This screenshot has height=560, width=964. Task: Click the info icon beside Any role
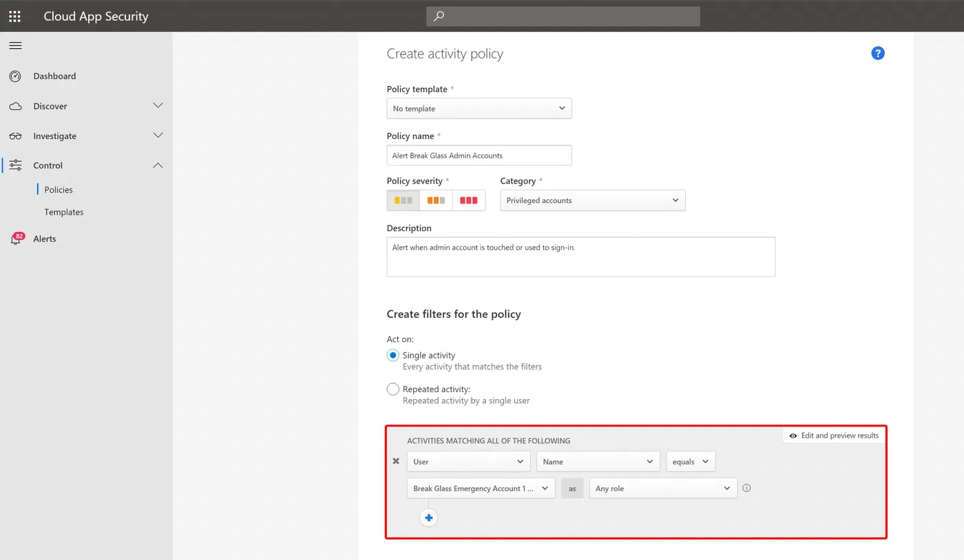click(746, 488)
